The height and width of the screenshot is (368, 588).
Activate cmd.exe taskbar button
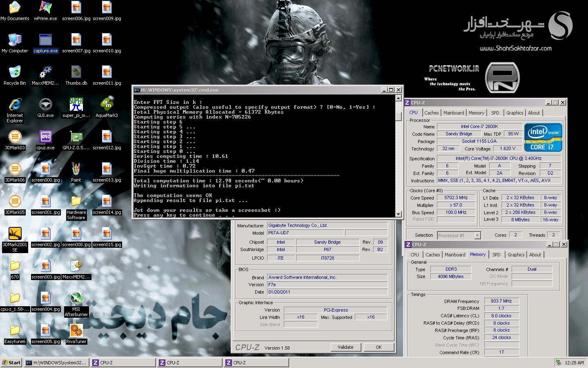coord(56,363)
